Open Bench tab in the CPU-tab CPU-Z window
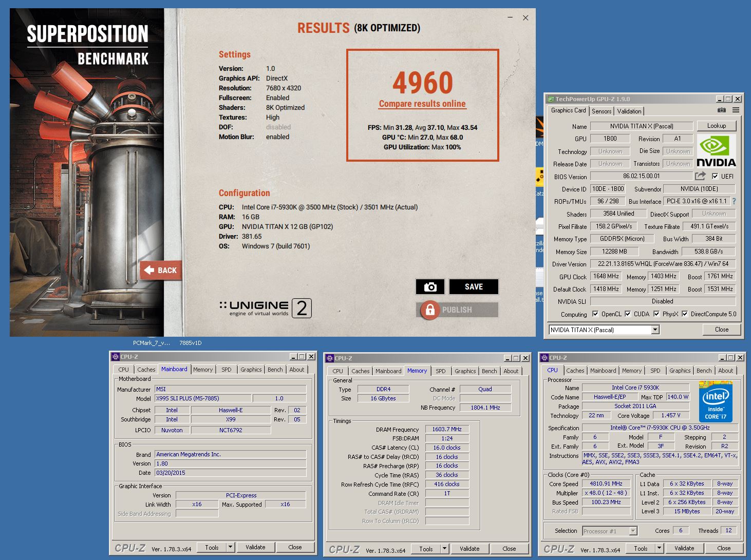The width and height of the screenshot is (751, 560). [704, 371]
